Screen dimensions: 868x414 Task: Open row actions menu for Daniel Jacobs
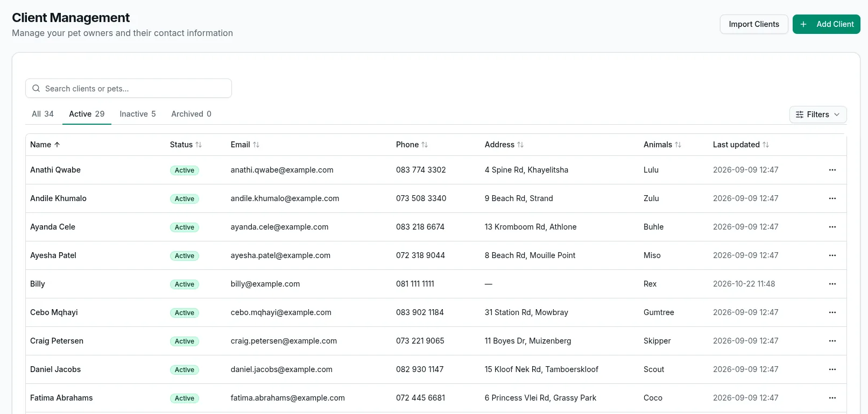(832, 369)
